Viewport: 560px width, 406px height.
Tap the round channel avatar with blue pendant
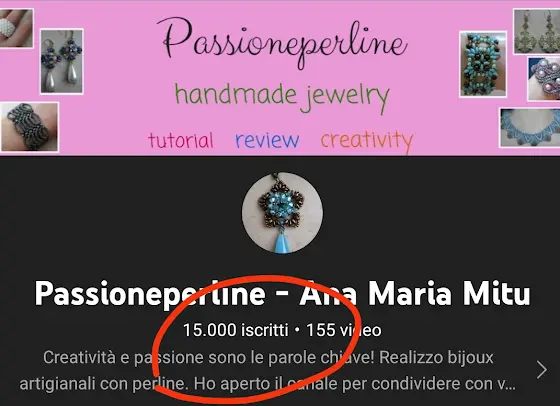click(x=282, y=213)
